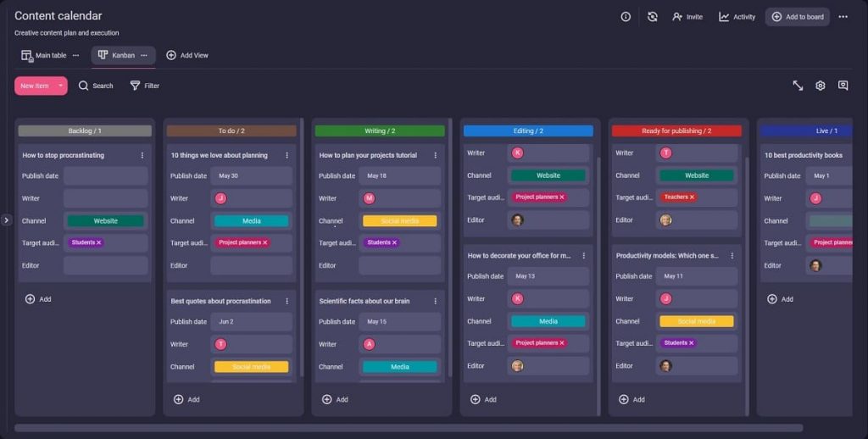The width and height of the screenshot is (868, 439).
Task: Expand the New Item dropdown arrow
Action: click(60, 86)
